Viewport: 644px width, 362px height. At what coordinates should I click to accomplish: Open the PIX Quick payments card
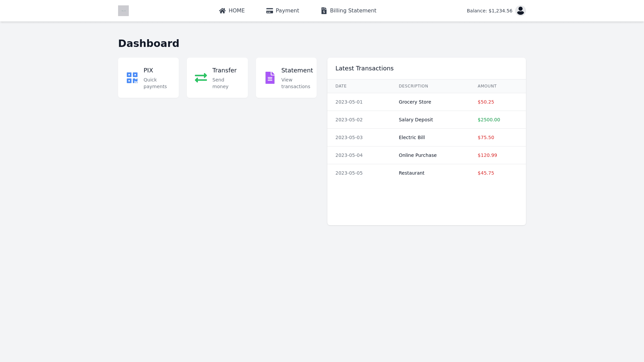click(148, 78)
